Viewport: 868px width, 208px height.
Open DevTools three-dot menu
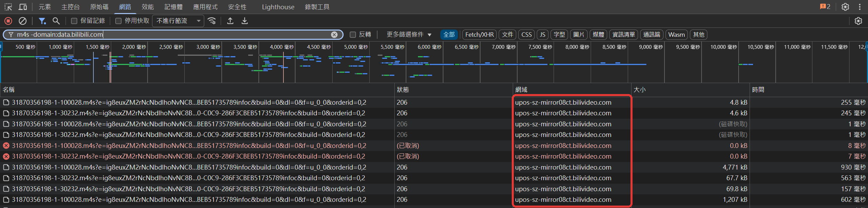(x=860, y=7)
